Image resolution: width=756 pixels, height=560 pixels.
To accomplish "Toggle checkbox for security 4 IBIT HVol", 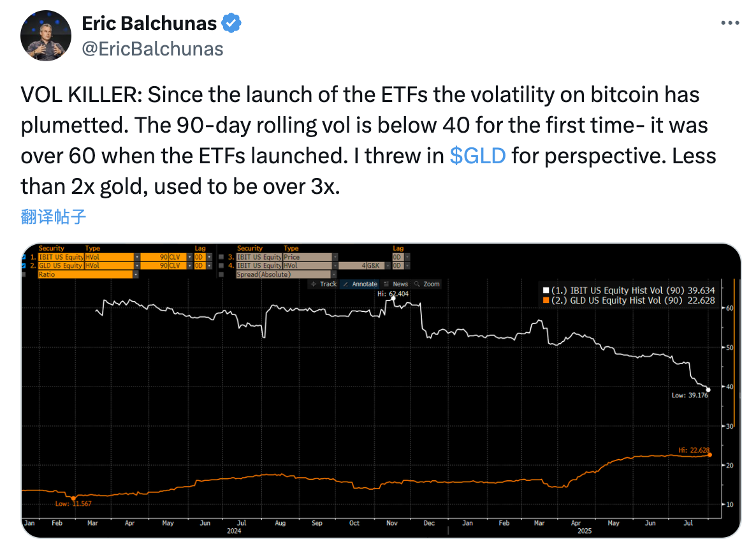I will pos(221,266).
